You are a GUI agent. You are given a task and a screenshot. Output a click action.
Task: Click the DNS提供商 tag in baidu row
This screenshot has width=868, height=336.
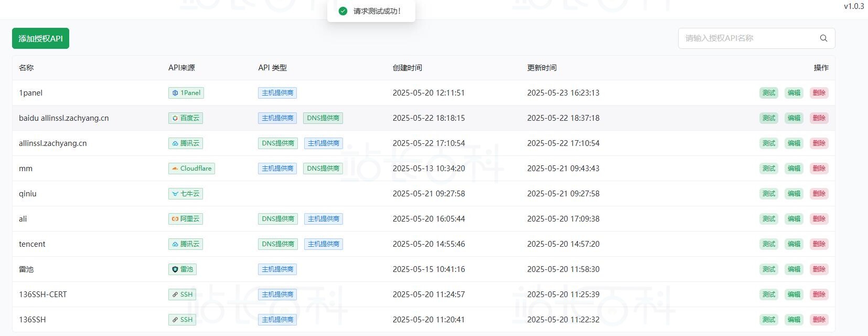pyautogui.click(x=323, y=118)
